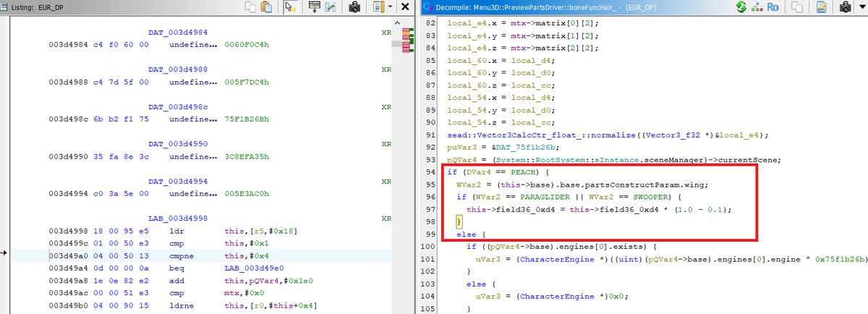Take a snapshot of the Listing view

pyautogui.click(x=355, y=7)
